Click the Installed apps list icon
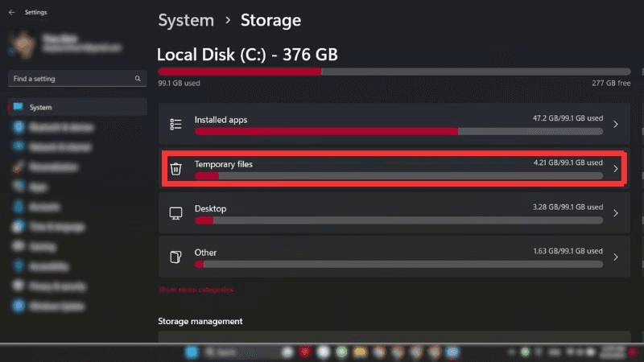The width and height of the screenshot is (644, 362). point(175,124)
